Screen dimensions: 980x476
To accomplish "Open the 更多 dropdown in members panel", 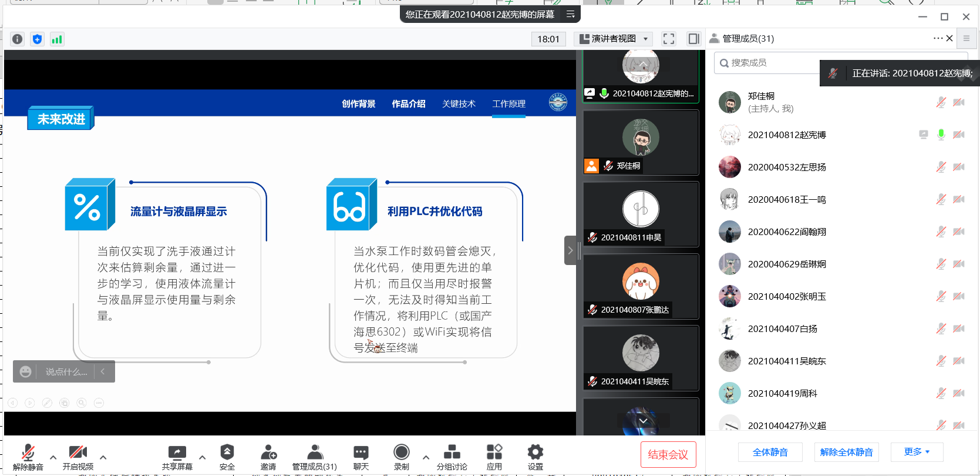I will (x=917, y=452).
